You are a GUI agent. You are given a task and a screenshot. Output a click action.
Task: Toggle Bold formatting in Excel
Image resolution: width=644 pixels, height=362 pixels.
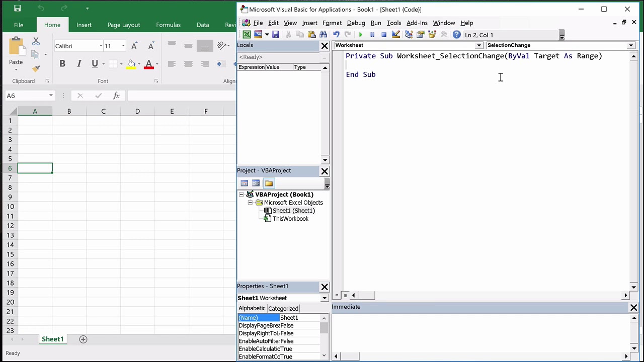click(x=62, y=64)
